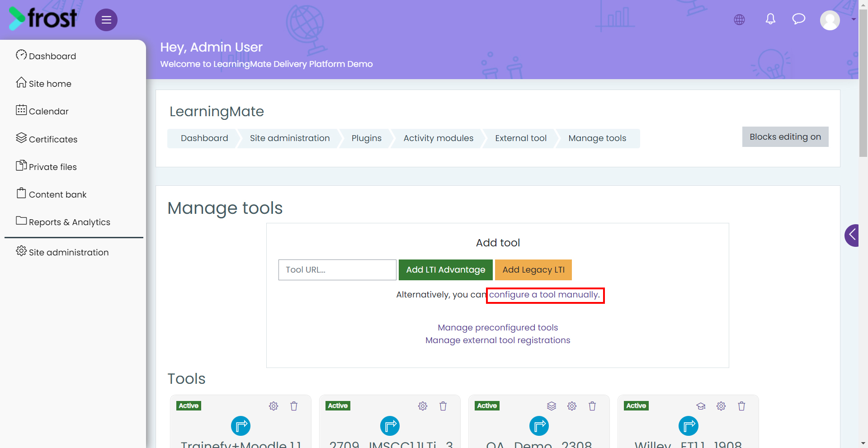Screen dimensions: 868x448
Task: Toggle the hamburger menu sidebar button
Action: click(106, 20)
